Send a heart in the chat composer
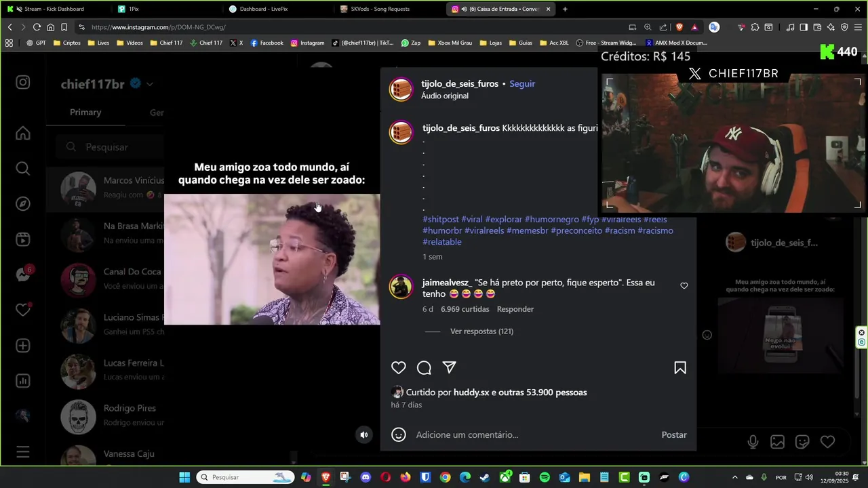Image resolution: width=868 pixels, height=488 pixels. coord(827,442)
